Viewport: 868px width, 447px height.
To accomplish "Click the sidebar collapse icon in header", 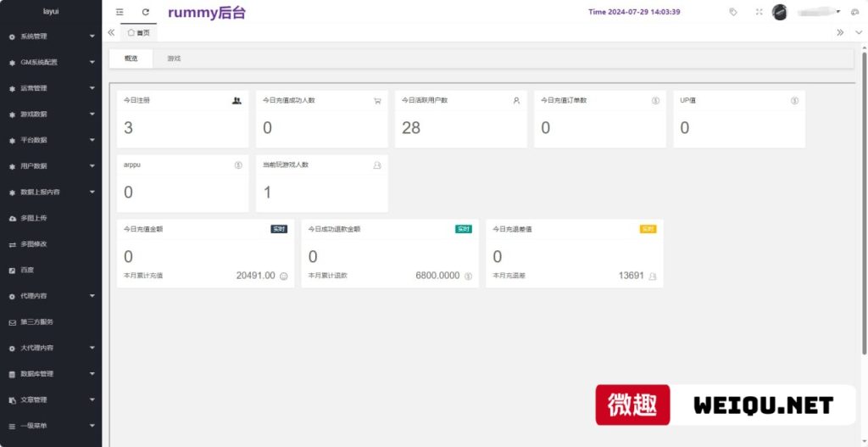I will (120, 12).
